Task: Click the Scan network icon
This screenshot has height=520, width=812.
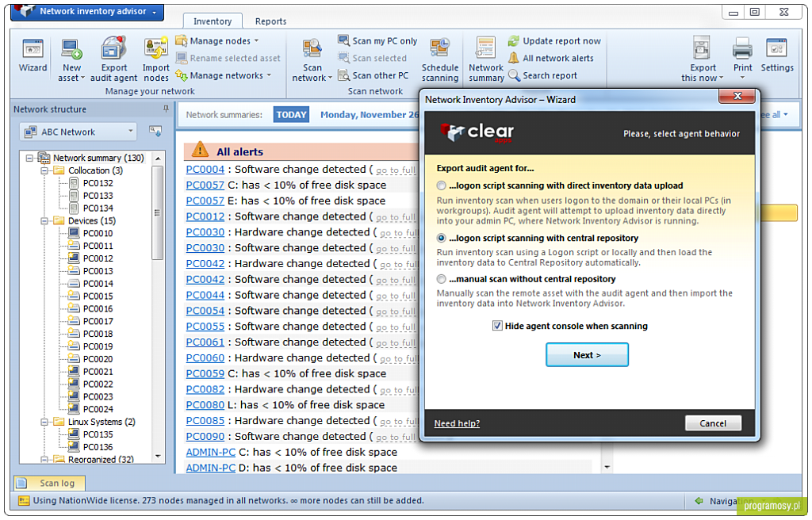Action: [312, 50]
